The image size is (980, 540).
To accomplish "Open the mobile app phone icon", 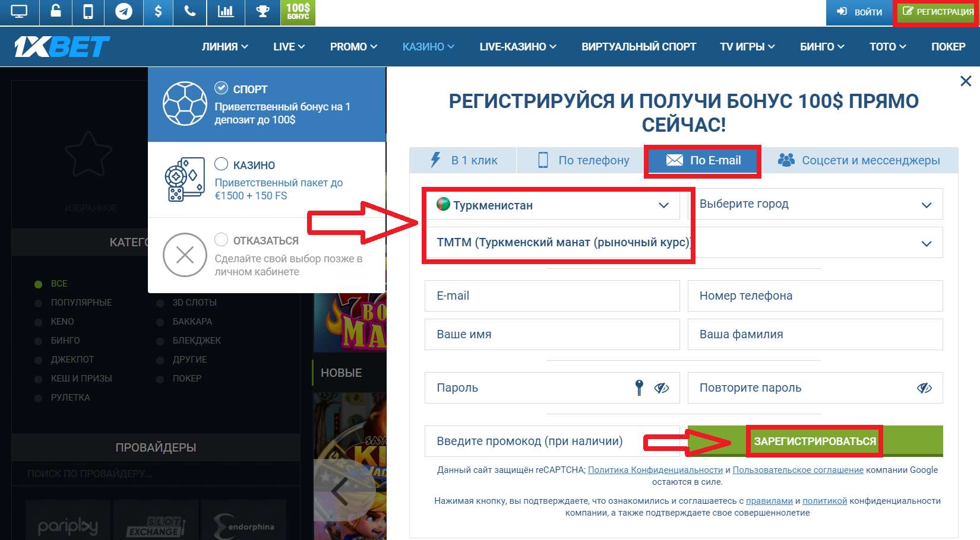I will [88, 12].
